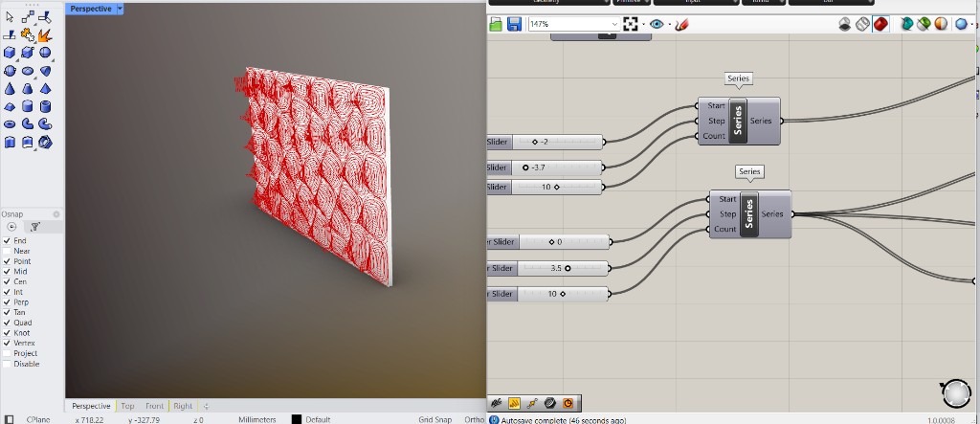The height and width of the screenshot is (424, 980).
Task: Switch to red shaded preview mode icon
Action: coord(880,24)
